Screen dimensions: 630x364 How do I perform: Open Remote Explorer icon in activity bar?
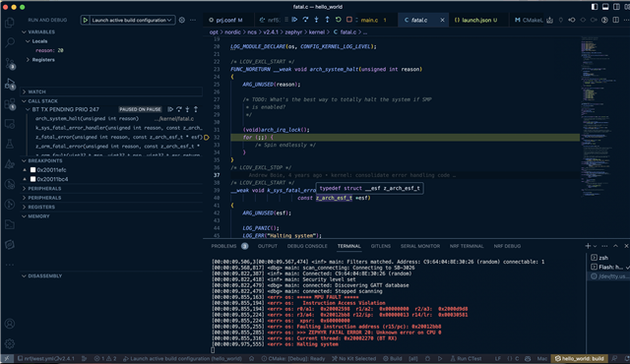pyautogui.click(x=10, y=124)
